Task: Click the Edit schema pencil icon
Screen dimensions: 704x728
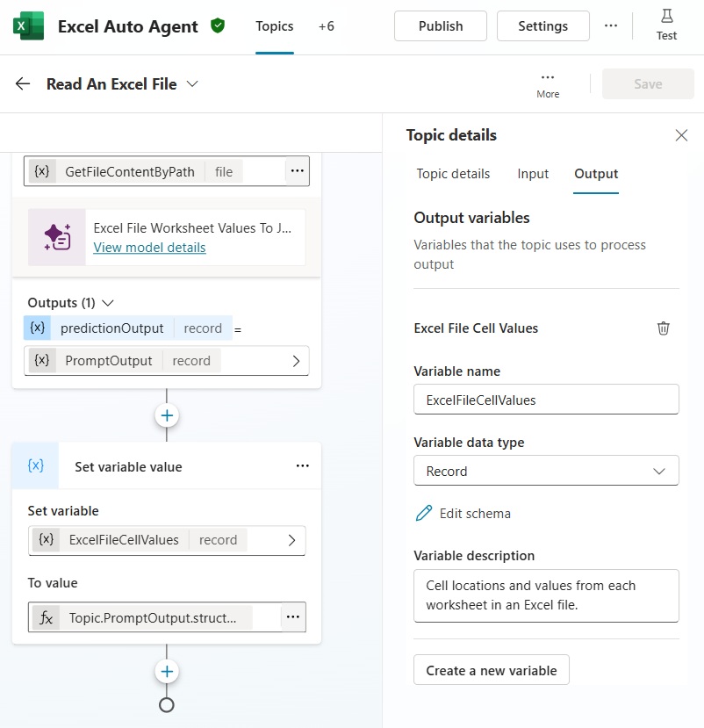Action: [424, 514]
